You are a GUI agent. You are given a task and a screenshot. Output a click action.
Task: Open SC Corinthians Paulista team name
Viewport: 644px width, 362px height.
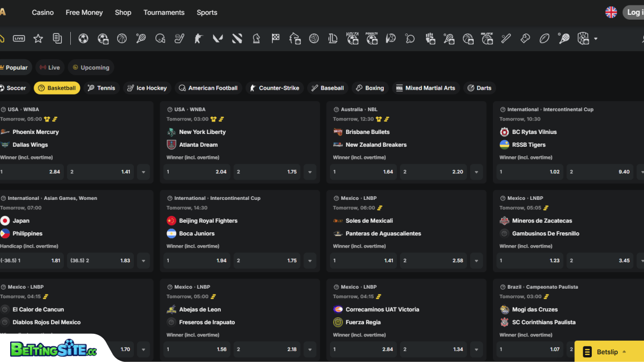(543, 322)
